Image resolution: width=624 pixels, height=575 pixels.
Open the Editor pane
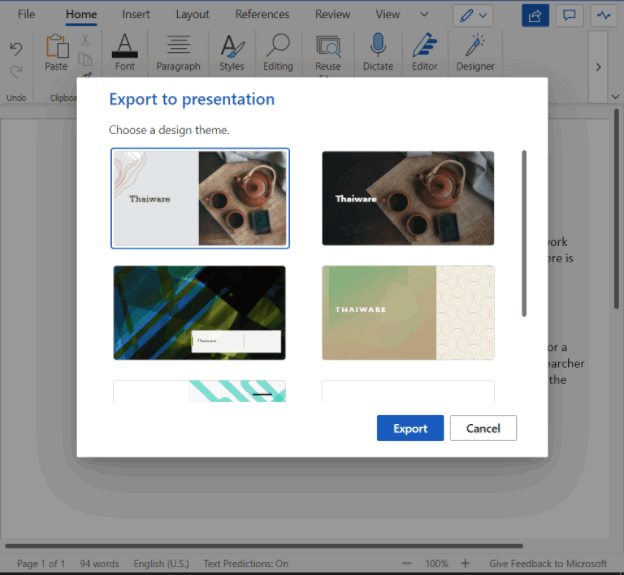[424, 53]
